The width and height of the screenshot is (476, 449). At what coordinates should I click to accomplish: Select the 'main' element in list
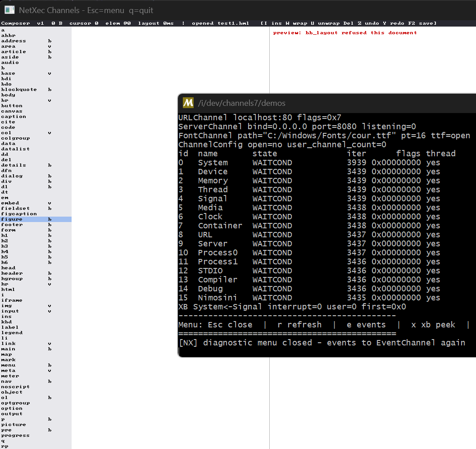36,349
